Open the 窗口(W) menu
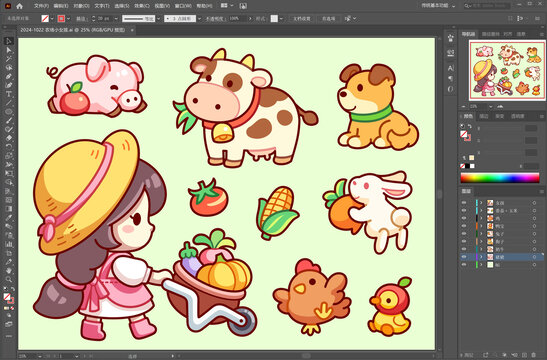This screenshot has height=360, width=547. pos(183,6)
